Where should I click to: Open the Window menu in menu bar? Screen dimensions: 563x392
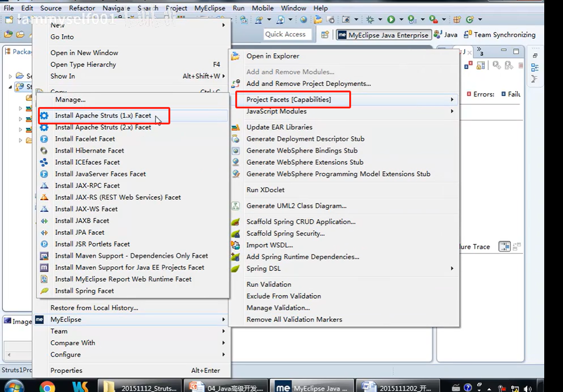[x=293, y=8]
